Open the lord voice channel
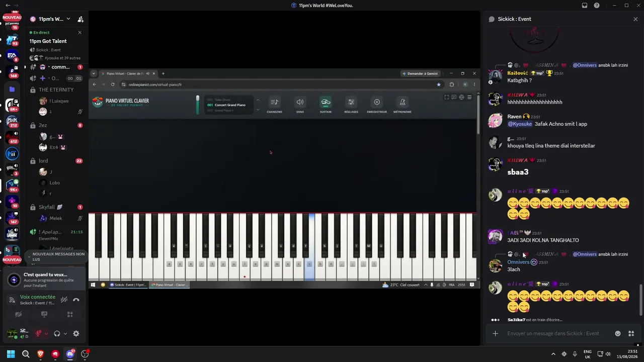This screenshot has width=644, height=362. coord(56,161)
